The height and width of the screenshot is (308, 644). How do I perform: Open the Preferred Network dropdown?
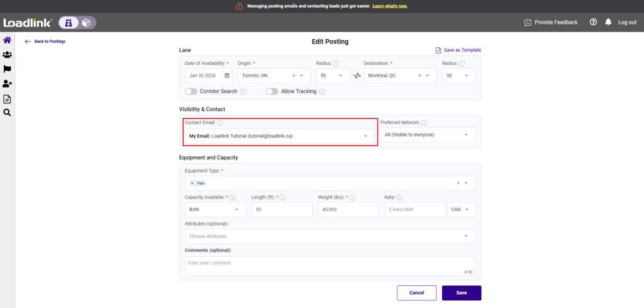point(428,135)
